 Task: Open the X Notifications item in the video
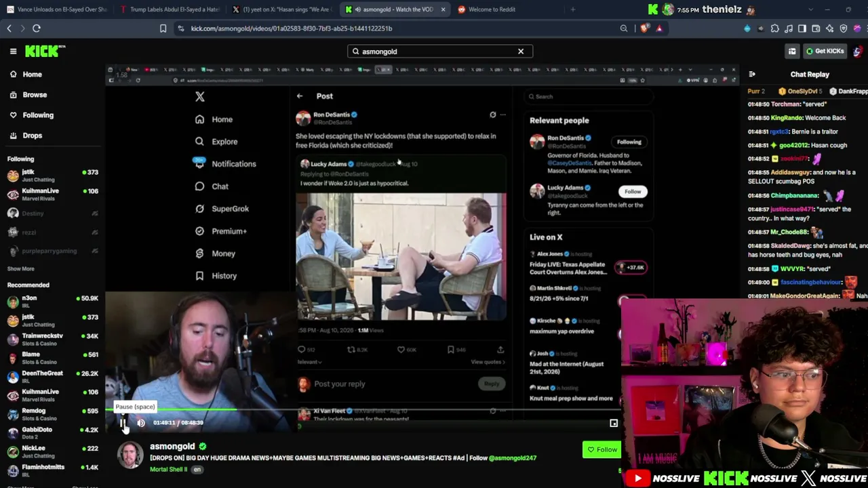pyautogui.click(x=226, y=164)
